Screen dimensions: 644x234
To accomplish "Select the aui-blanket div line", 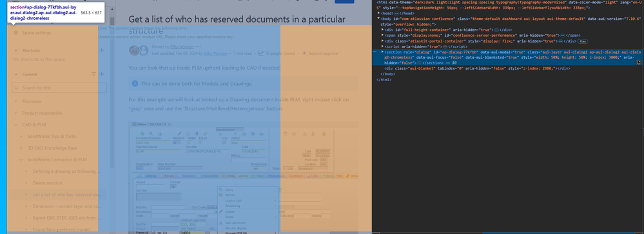I will coord(477,68).
